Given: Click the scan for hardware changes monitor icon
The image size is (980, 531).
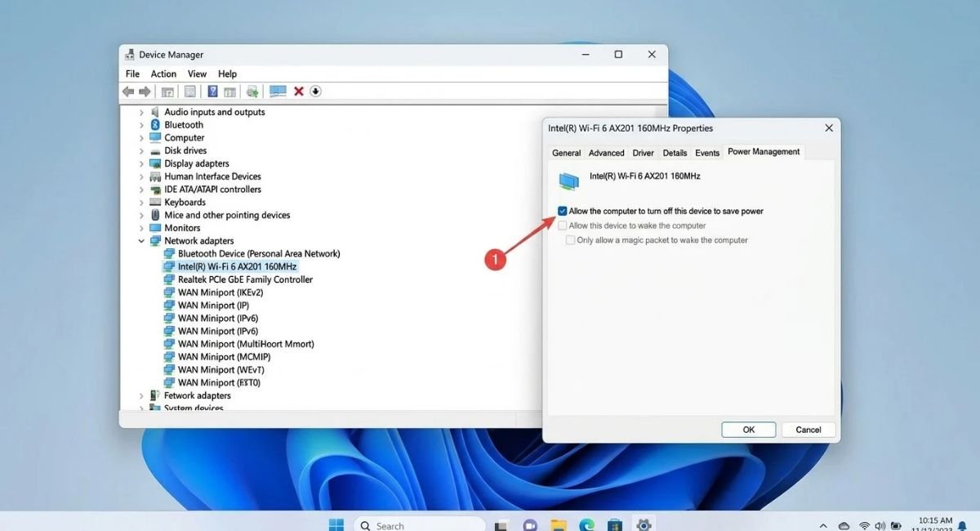Looking at the screenshot, I should tap(278, 91).
